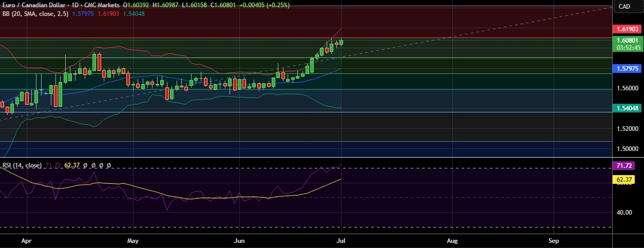The image size is (644, 248).
Task: Click the RSI value 71.72 in legend
Action: tap(53, 165)
